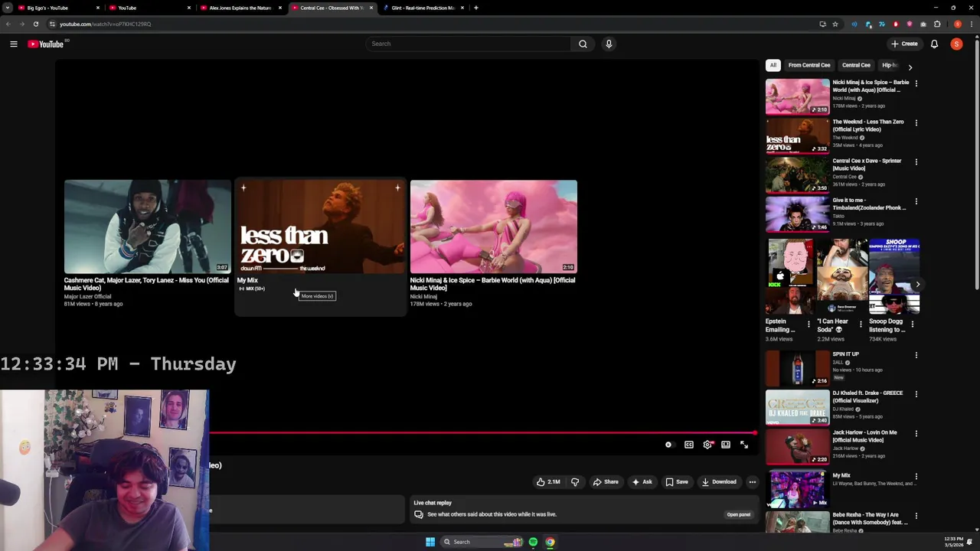Click the pink shield extension icon
This screenshot has height=551, width=980.
pyautogui.click(x=910, y=24)
